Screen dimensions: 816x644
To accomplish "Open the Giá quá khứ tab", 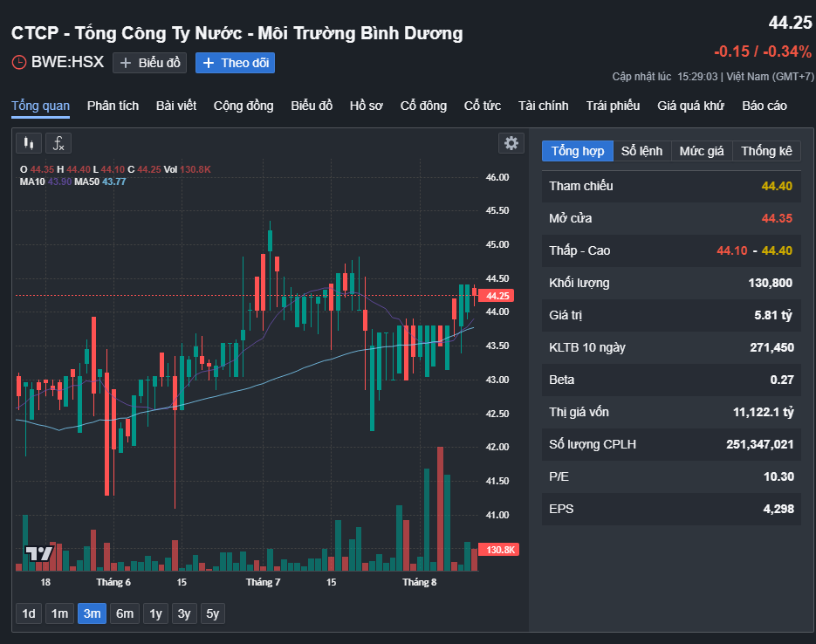I will tap(690, 106).
